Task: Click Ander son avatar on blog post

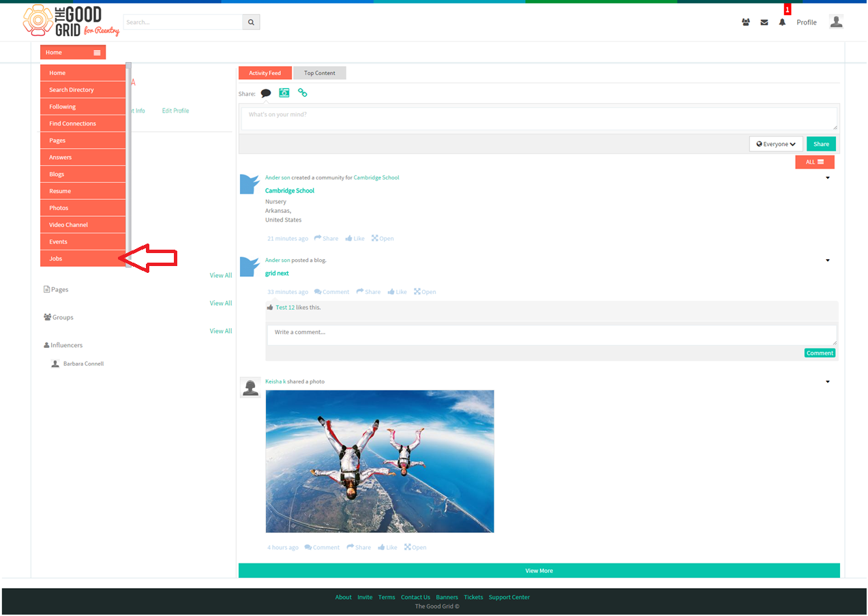Action: [x=250, y=267]
